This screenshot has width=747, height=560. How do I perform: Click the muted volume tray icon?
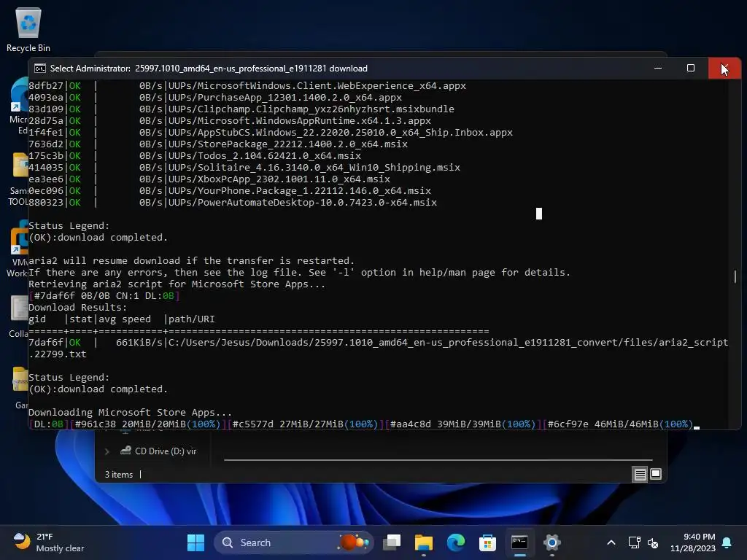tap(653, 542)
